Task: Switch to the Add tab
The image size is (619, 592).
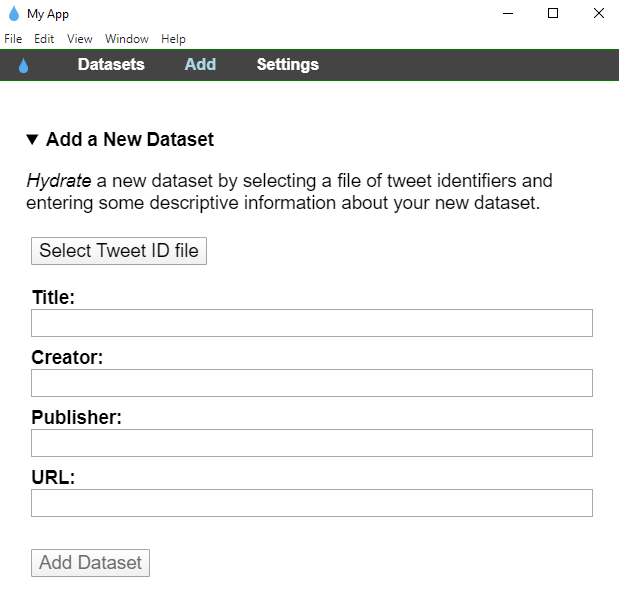Action: (200, 65)
